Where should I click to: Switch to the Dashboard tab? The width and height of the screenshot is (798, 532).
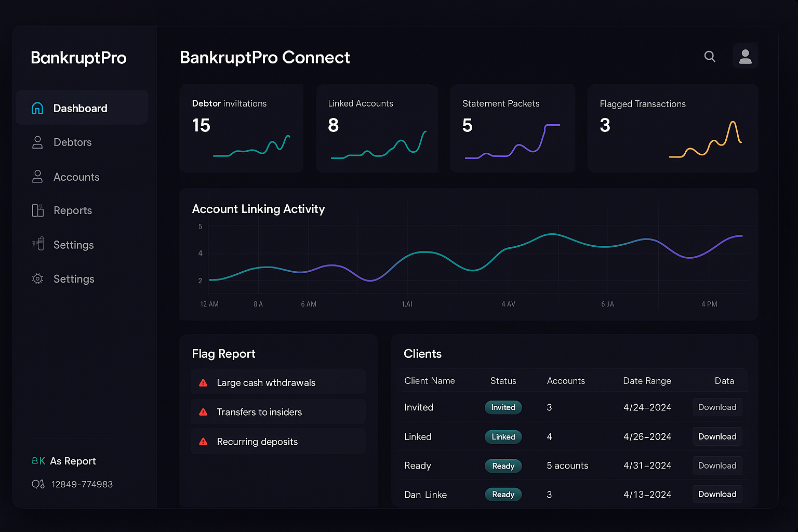80,108
